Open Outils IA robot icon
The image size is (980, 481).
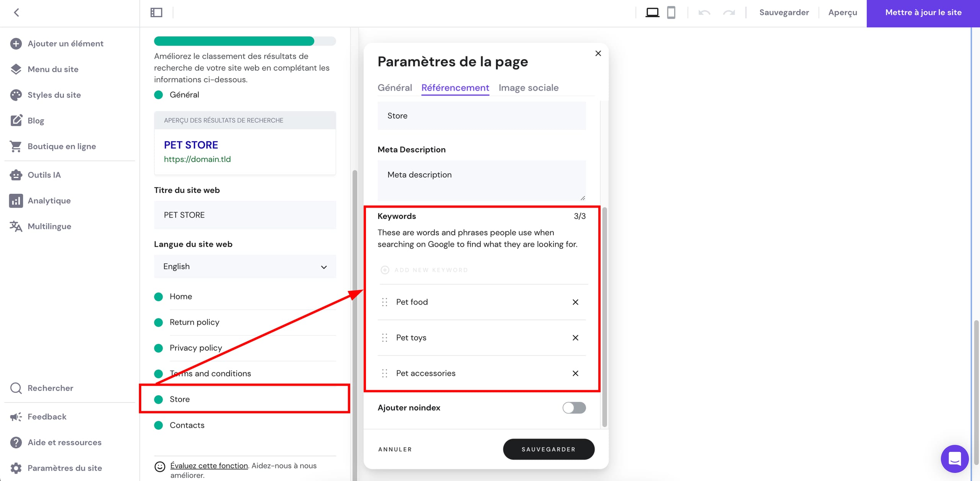pos(16,175)
